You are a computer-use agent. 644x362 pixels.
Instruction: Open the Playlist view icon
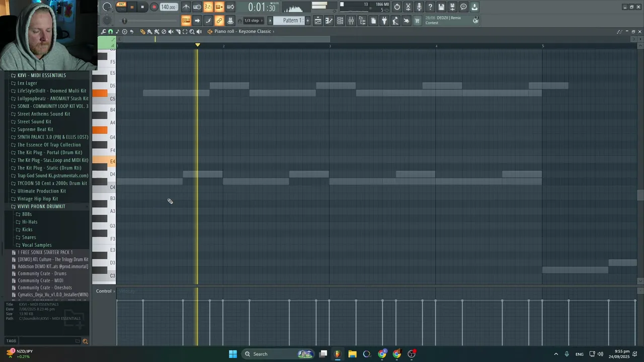(x=318, y=21)
